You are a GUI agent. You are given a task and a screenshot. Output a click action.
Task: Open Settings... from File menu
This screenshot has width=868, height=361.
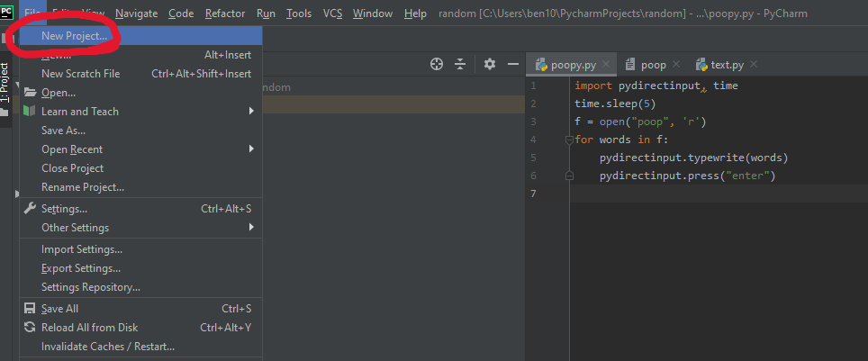click(141, 209)
